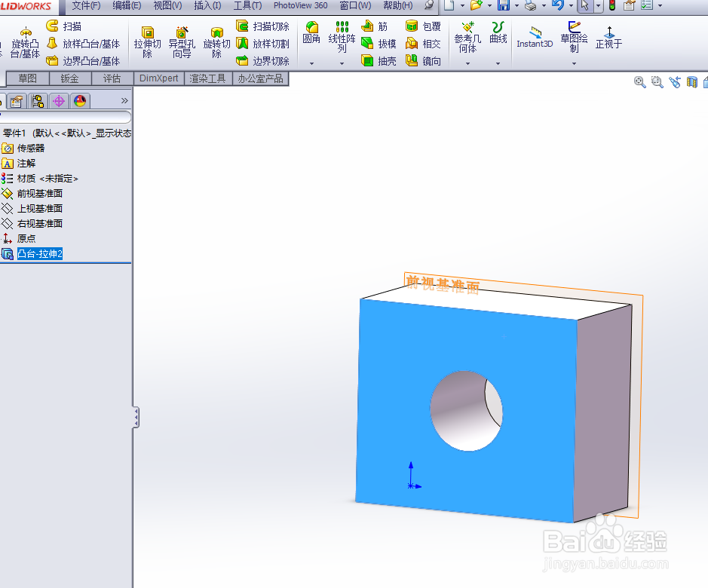Click the 拔模 draft tool
This screenshot has width=708, height=588.
[379, 44]
